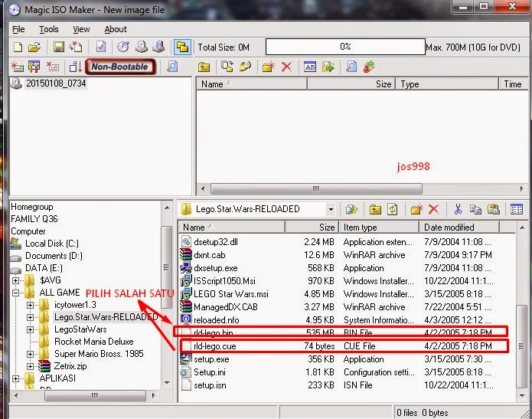Select Rocket Mania Deluxe folder
This screenshot has width=532, height=419.
[94, 342]
